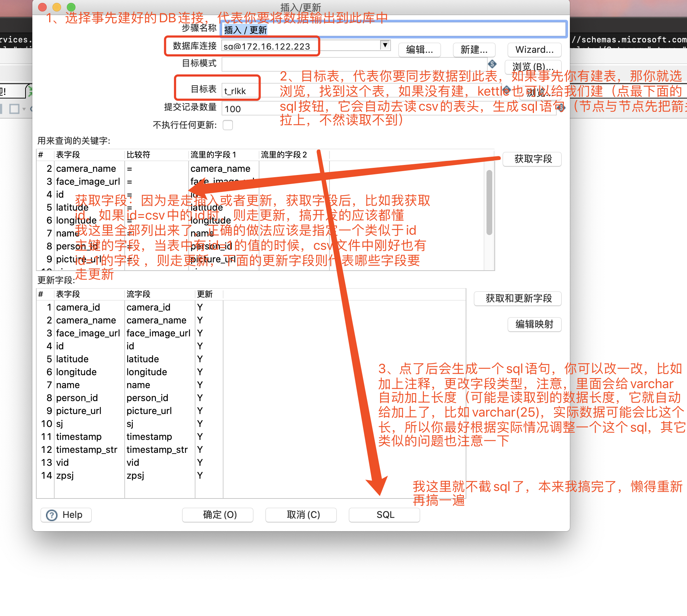Toggle the update flag Y on camera_id row
Screen dimensions: 687x616
[200, 307]
